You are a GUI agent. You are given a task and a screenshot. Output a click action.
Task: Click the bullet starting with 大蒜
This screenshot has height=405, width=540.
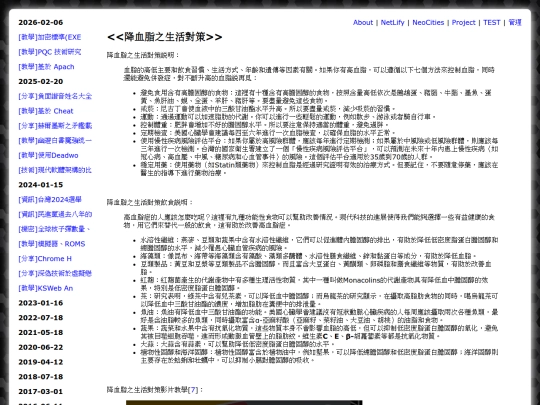click(238, 344)
